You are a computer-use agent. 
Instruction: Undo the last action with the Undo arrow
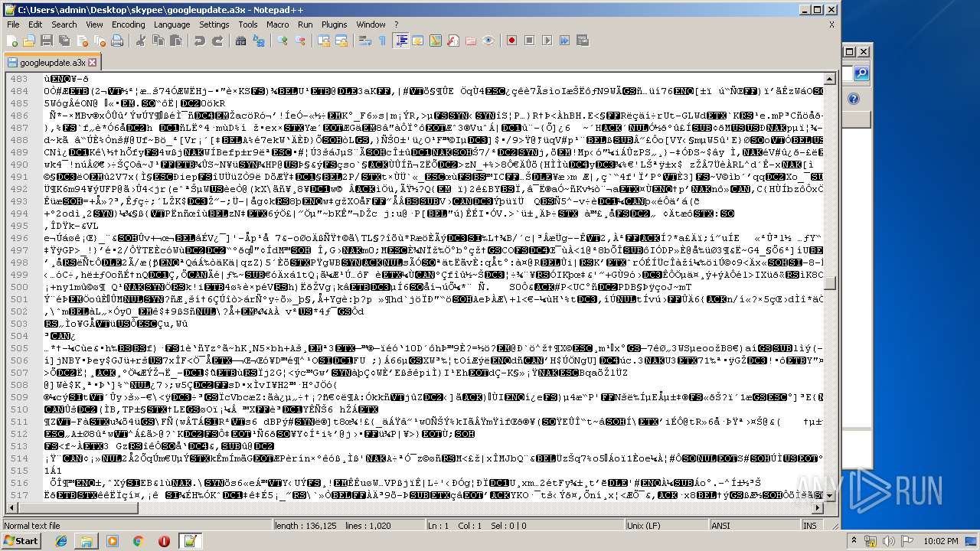click(199, 41)
